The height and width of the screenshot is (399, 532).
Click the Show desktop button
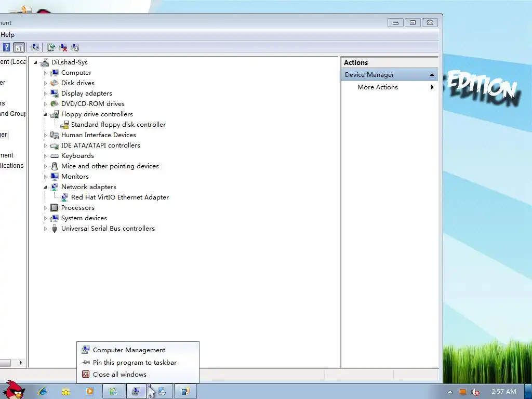tap(528, 392)
